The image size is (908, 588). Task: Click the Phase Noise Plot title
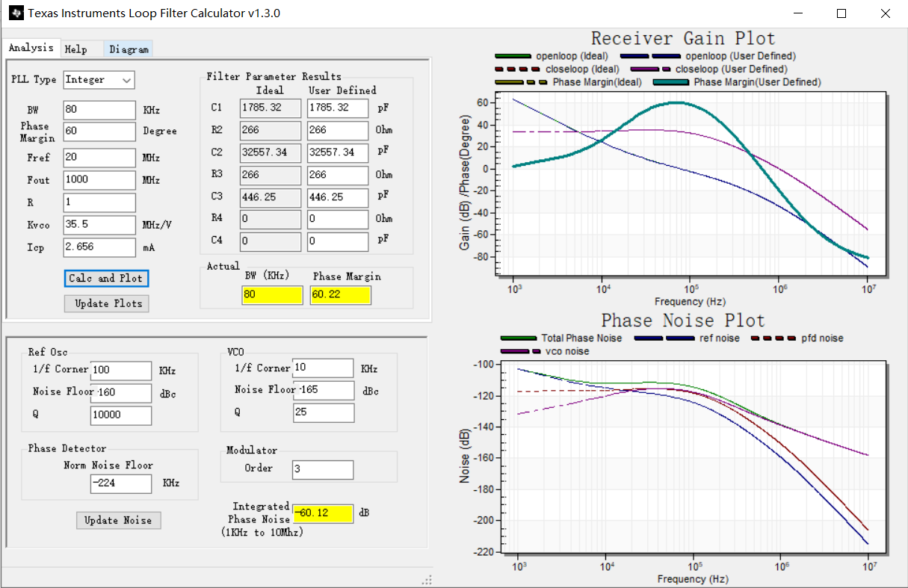[x=683, y=321]
